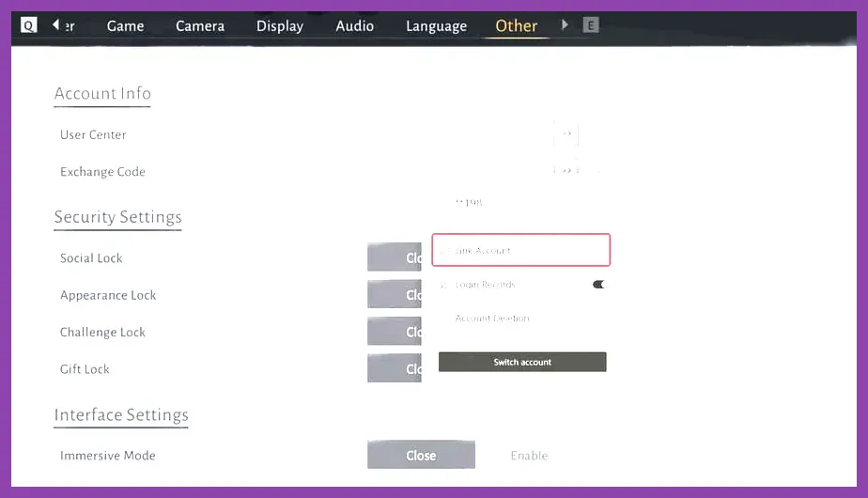Click the Social Lock label
The width and height of the screenshot is (868, 498).
[x=91, y=258]
